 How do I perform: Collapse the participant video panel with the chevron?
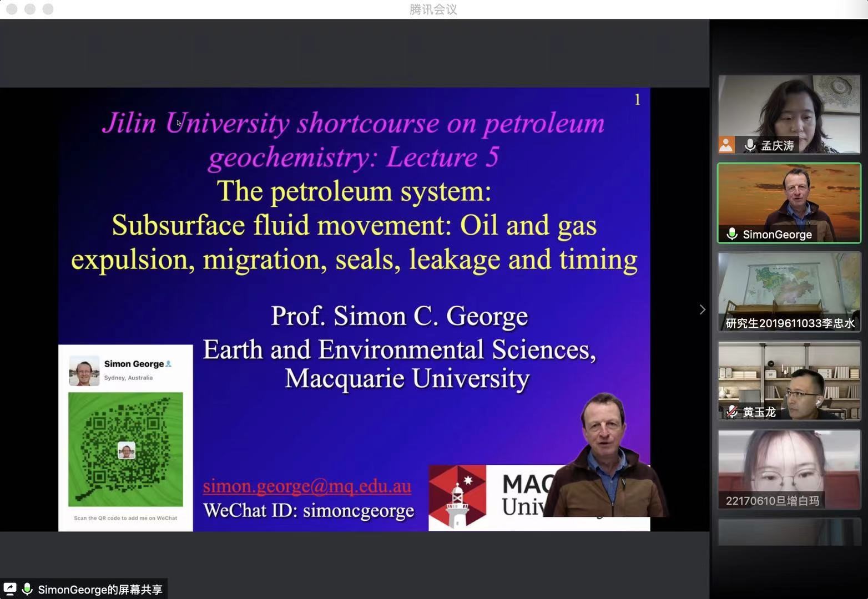(x=702, y=309)
